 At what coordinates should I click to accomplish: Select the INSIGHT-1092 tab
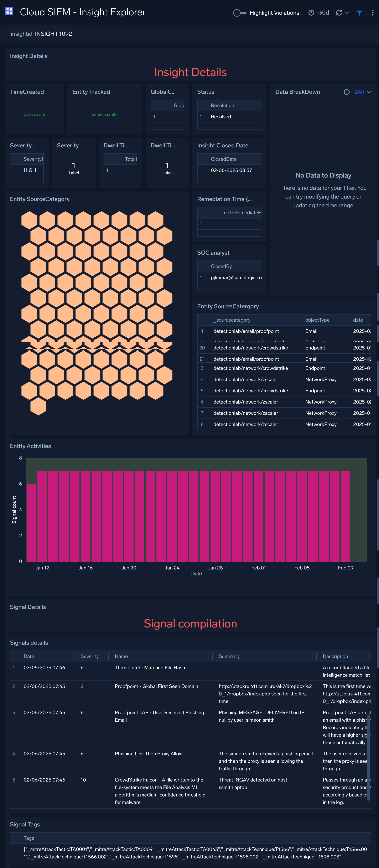tap(57, 34)
